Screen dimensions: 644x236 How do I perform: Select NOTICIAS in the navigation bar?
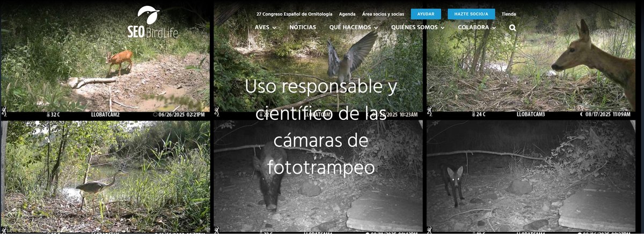click(x=303, y=27)
